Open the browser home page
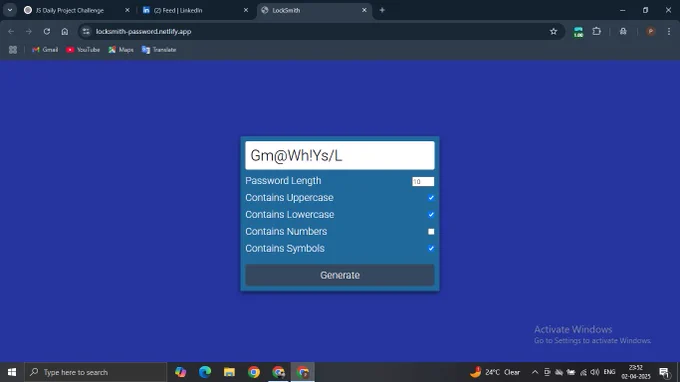This screenshot has height=382, width=680. coord(65,32)
